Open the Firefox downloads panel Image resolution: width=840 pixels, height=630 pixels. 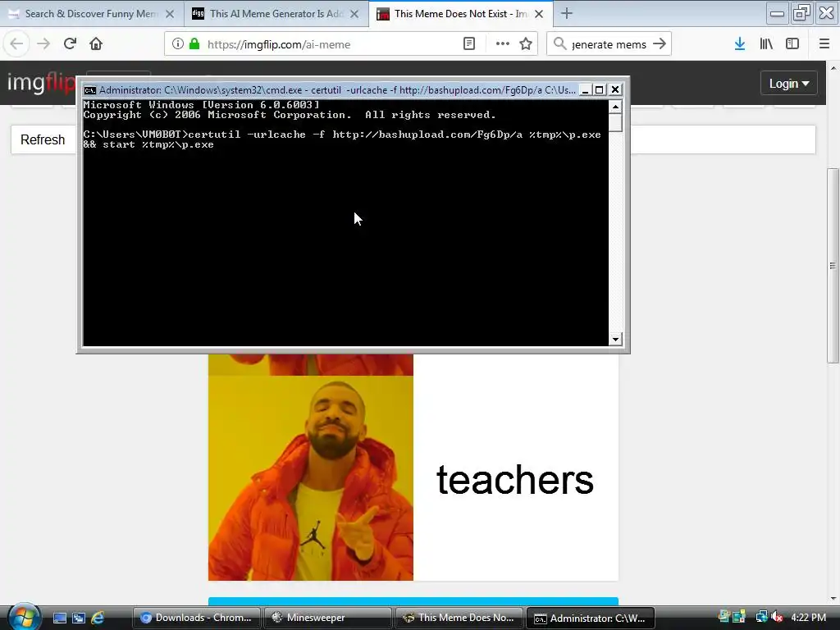[740, 44]
